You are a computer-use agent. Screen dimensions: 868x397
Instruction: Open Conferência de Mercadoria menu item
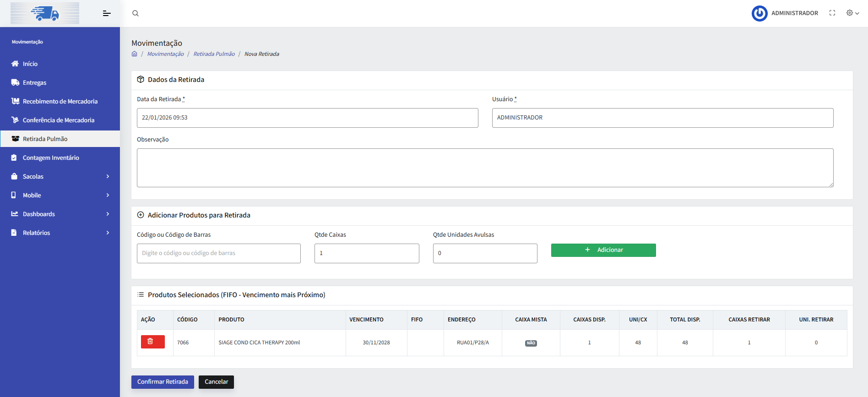(x=60, y=120)
